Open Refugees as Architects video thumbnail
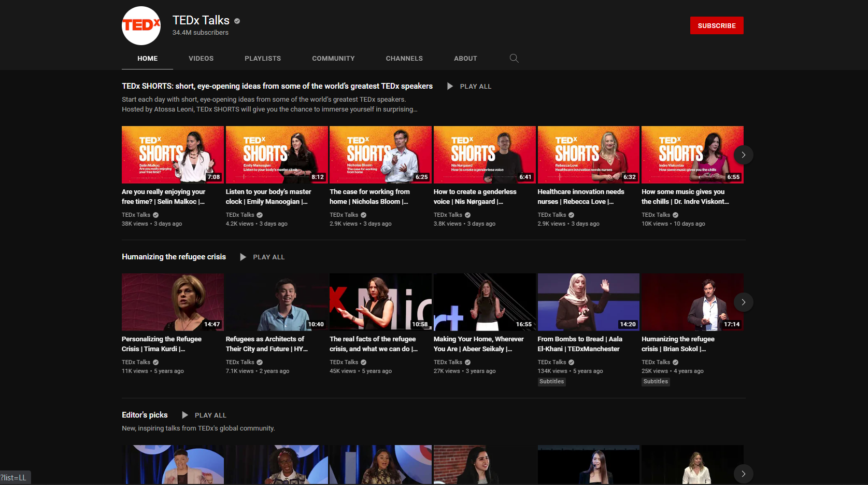This screenshot has width=868, height=485. click(x=277, y=302)
